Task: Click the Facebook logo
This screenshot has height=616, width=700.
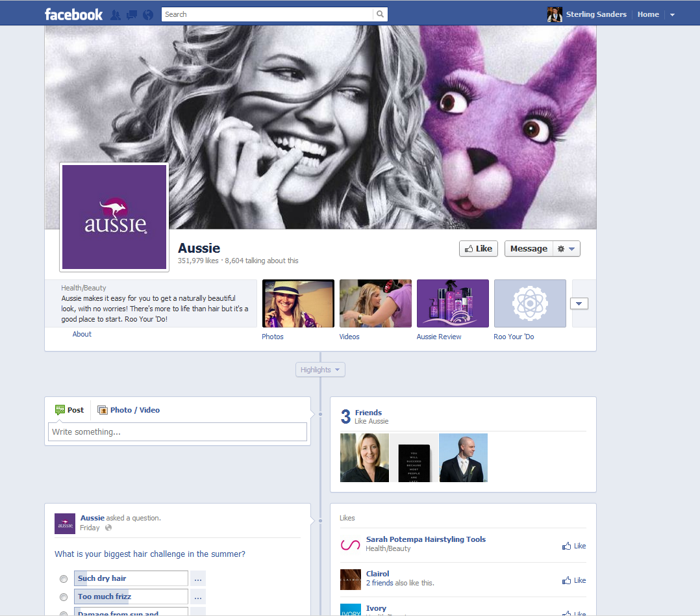Action: click(x=73, y=15)
